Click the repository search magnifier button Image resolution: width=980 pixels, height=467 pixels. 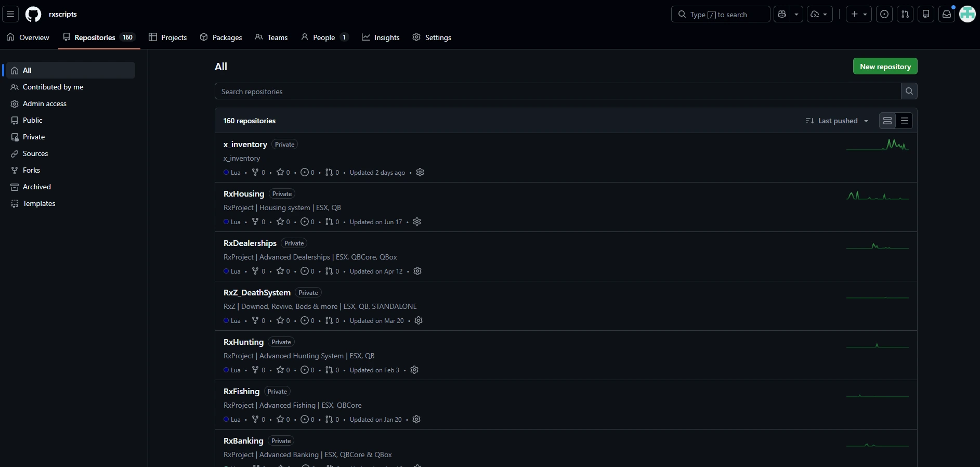[909, 91]
